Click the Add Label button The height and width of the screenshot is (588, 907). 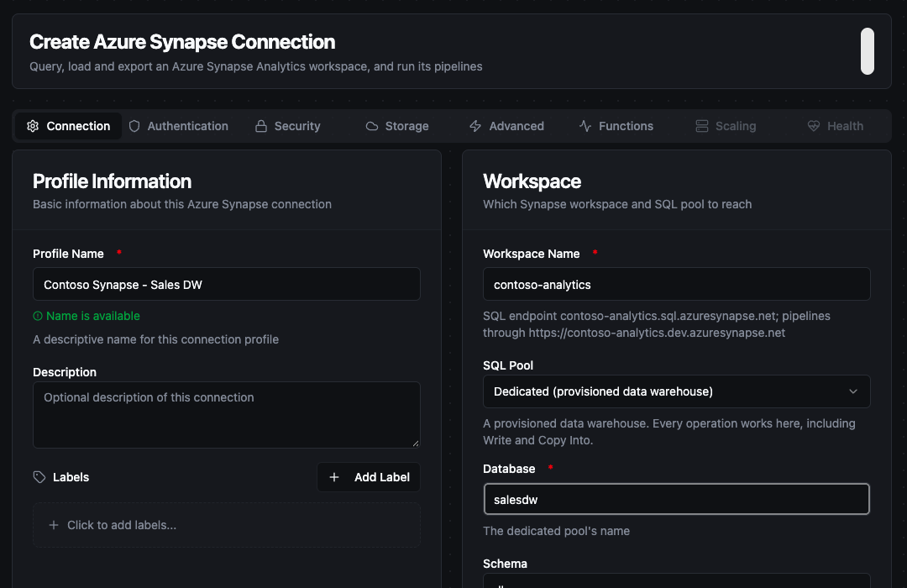click(x=369, y=477)
